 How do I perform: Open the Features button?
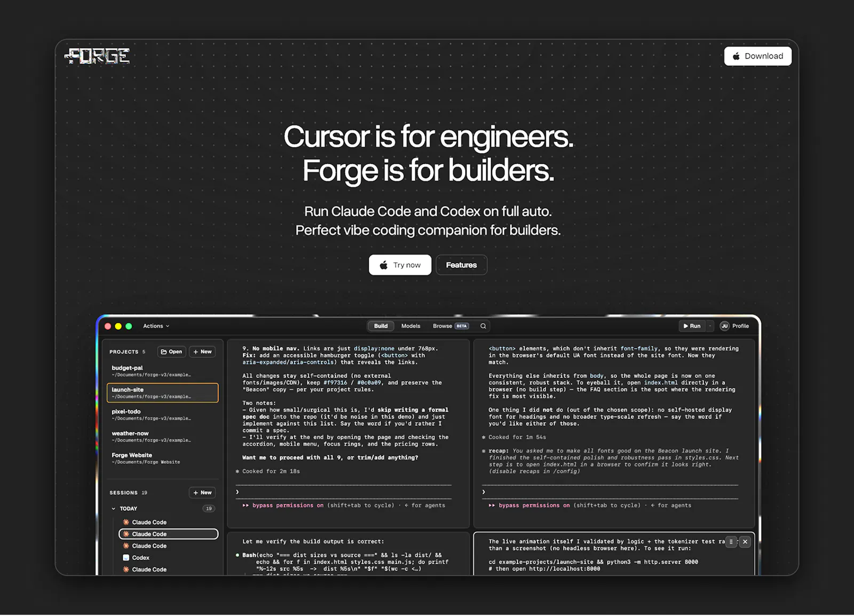coord(461,265)
